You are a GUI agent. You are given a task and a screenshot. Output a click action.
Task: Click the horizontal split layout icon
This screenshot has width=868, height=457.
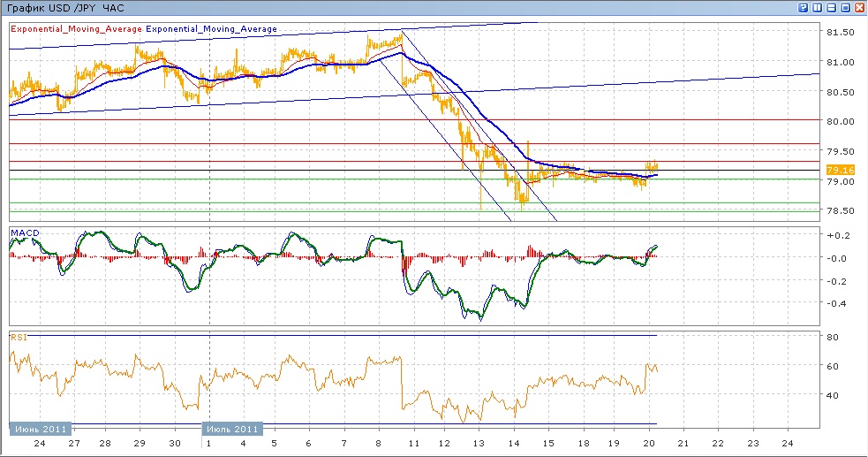pyautogui.click(x=831, y=7)
